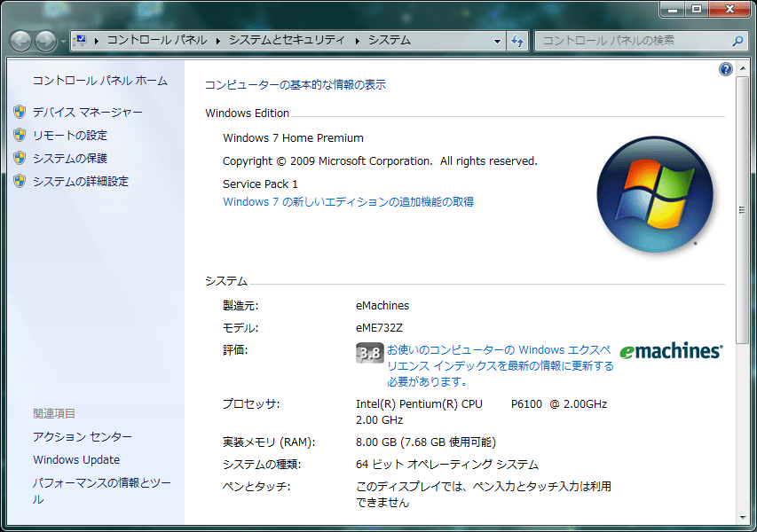Open デバイス マネージャー link
Screen dimensions: 757x532
point(87,113)
